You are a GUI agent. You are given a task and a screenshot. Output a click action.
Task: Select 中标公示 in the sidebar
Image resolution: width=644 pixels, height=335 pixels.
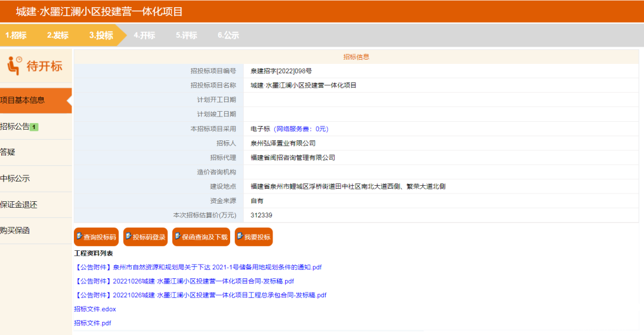click(36, 179)
